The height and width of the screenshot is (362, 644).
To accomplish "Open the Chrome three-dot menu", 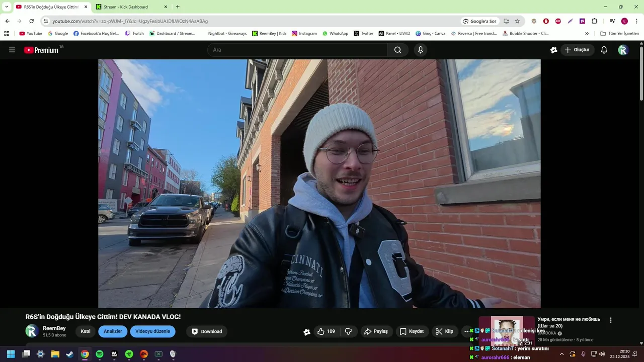I will pos(636,21).
